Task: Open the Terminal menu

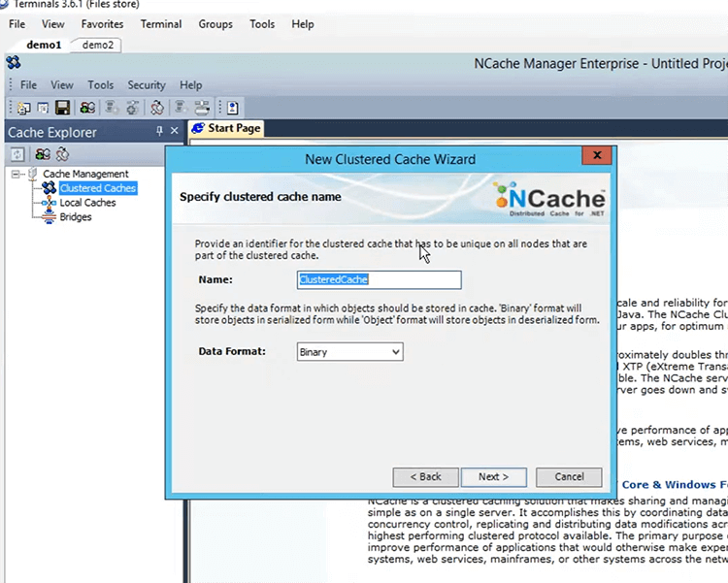Action: (x=161, y=24)
